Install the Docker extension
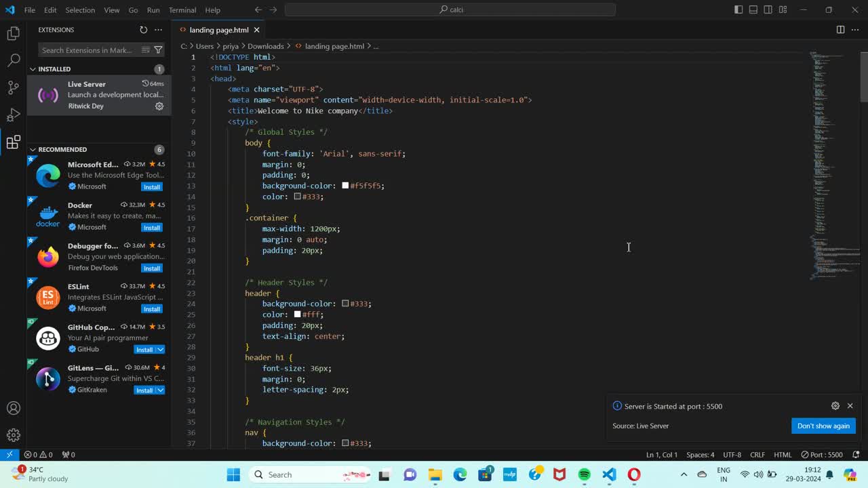Image resolution: width=868 pixels, height=488 pixels. (x=151, y=228)
